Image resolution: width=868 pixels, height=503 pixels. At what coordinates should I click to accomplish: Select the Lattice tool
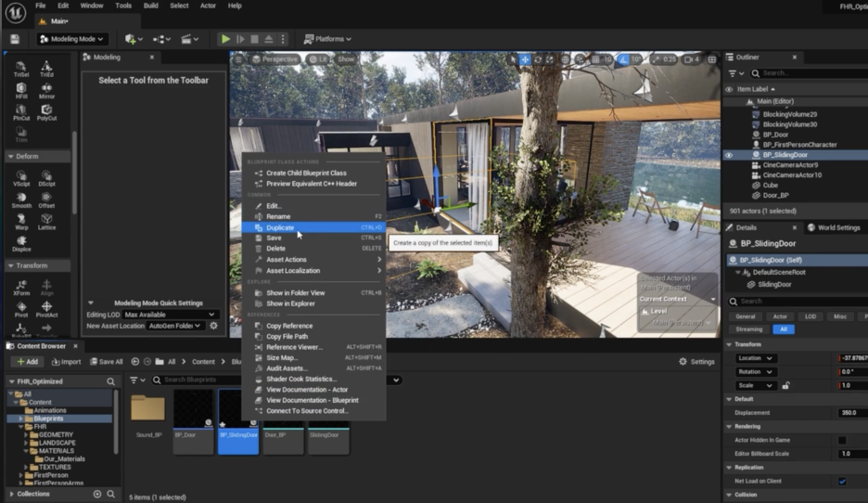click(46, 222)
